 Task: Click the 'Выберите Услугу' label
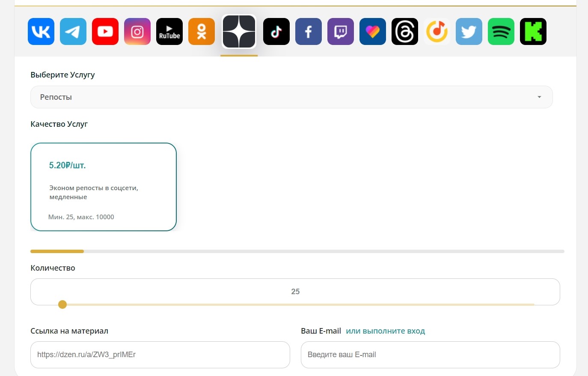pyautogui.click(x=62, y=75)
